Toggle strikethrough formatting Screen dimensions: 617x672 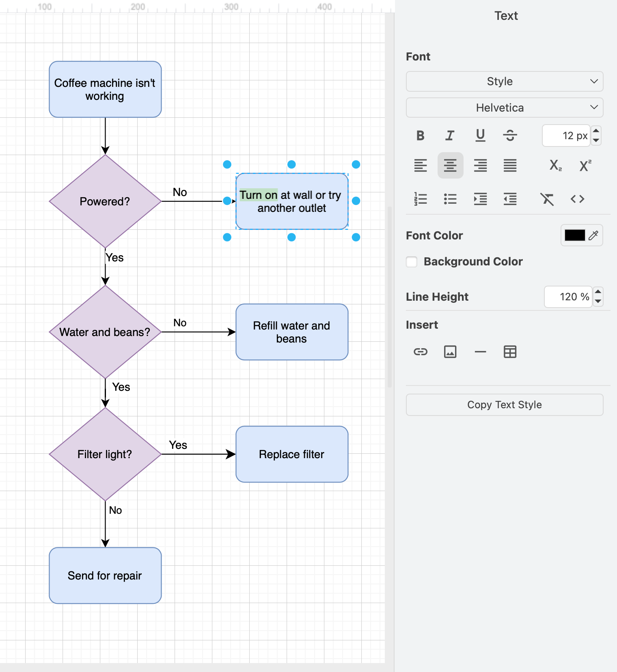click(510, 136)
